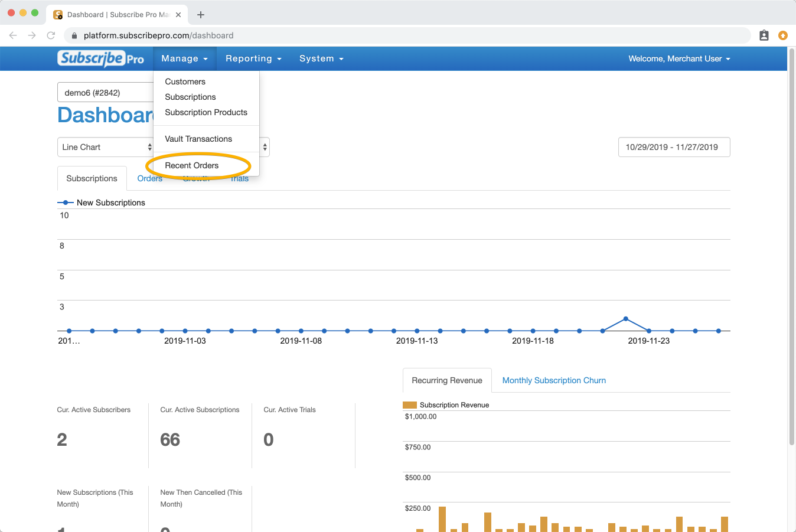Switch to the Orders chart tab
The height and width of the screenshot is (532, 796).
point(150,178)
